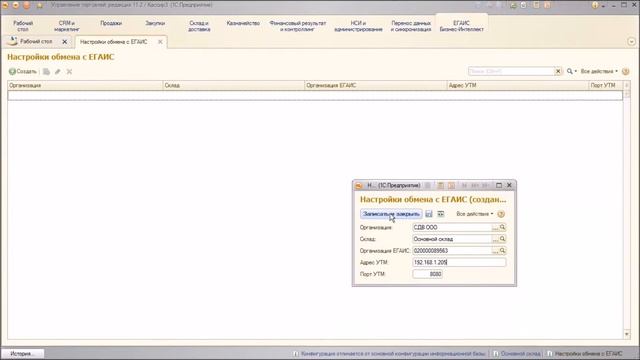Open НСИ и администрирование section
The height and width of the screenshot is (360, 640).
[x=358, y=26]
